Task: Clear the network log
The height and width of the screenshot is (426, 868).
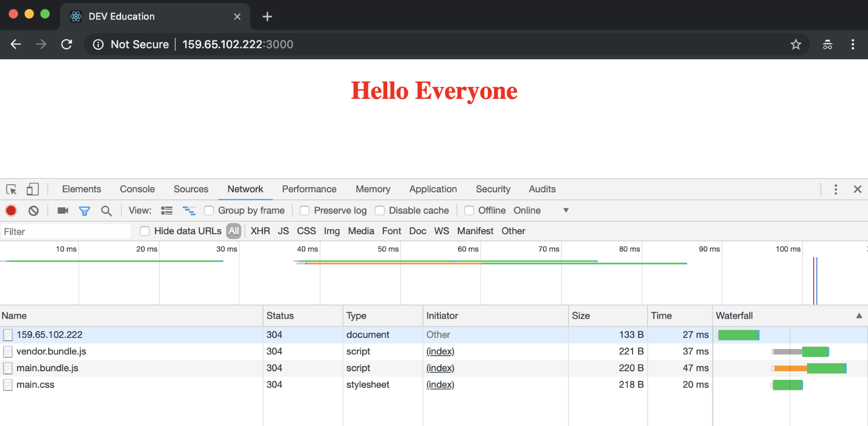Action: pos(33,211)
